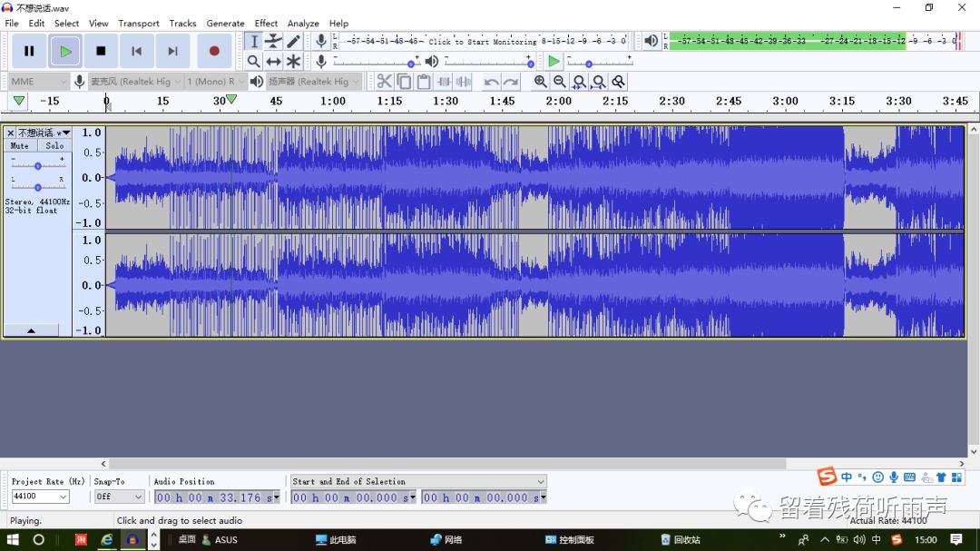Select the Time Shift tool
Viewport: 980px width, 551px height.
(273, 62)
